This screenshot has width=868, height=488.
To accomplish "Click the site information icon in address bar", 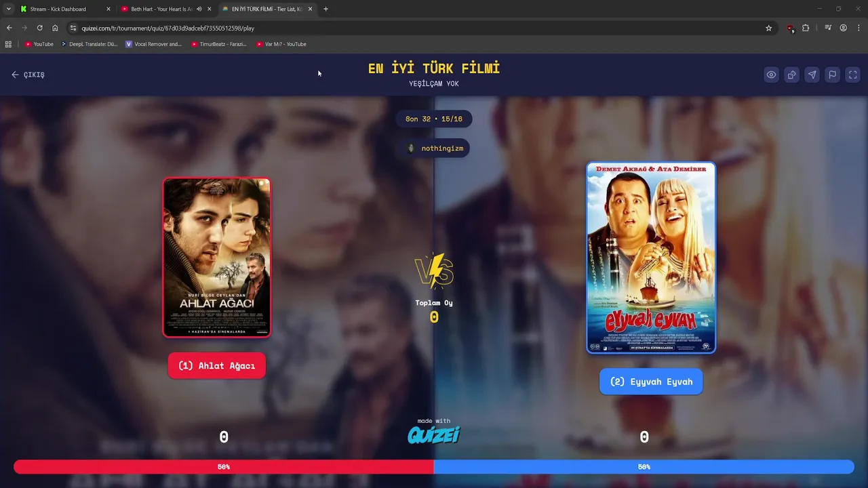I will tap(73, 28).
